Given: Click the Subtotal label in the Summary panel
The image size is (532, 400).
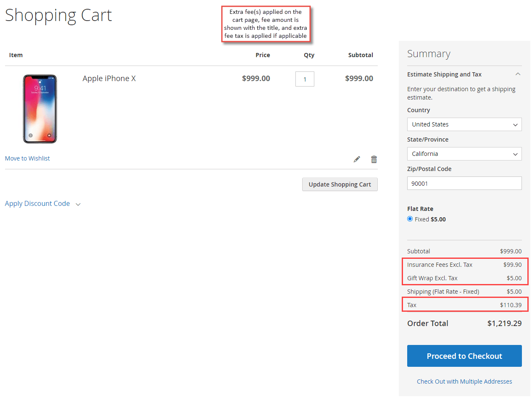Looking at the screenshot, I should (419, 251).
